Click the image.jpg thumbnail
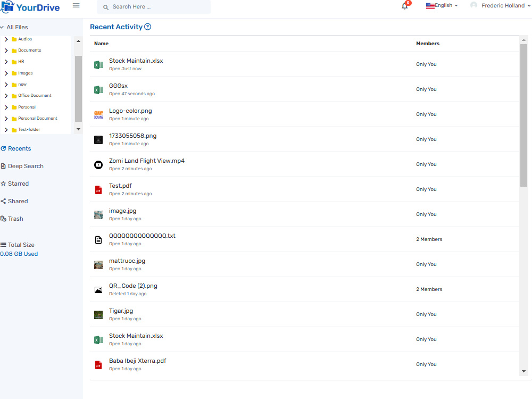The height and width of the screenshot is (399, 532). (98, 215)
